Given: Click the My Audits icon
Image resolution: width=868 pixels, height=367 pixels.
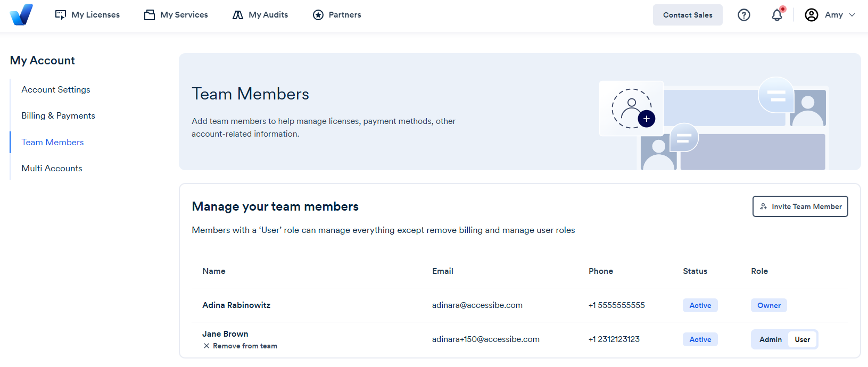Looking at the screenshot, I should click(x=238, y=15).
